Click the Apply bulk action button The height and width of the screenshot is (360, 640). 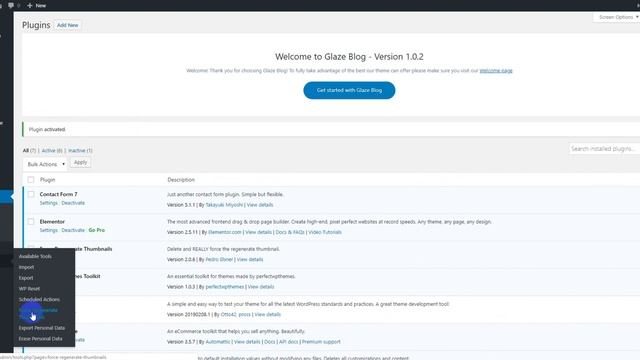pos(80,162)
